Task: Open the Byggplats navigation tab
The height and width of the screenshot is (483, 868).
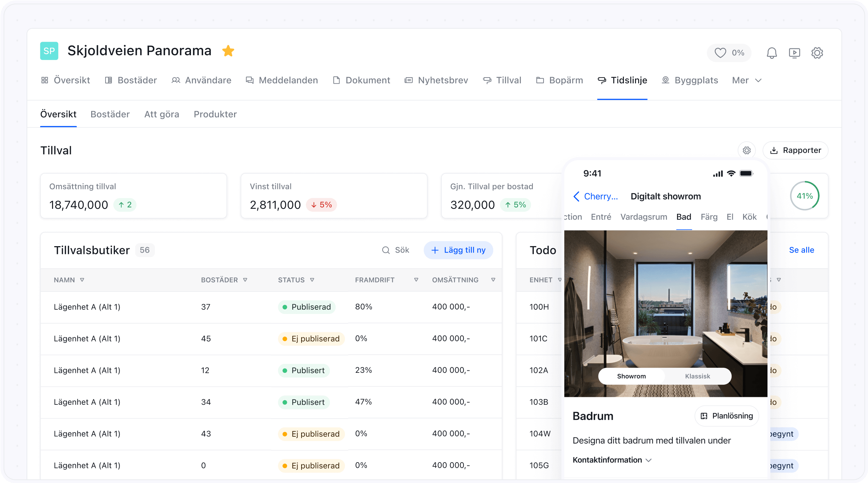Action: point(690,80)
